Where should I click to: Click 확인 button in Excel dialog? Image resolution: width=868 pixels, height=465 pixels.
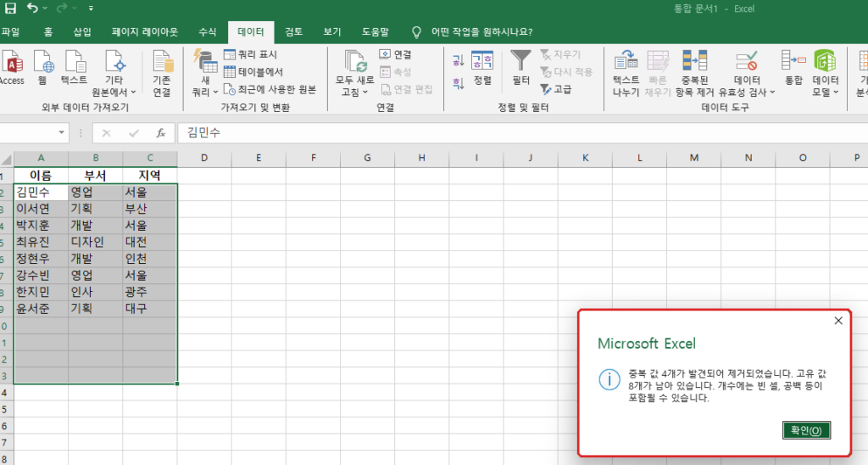(x=807, y=430)
